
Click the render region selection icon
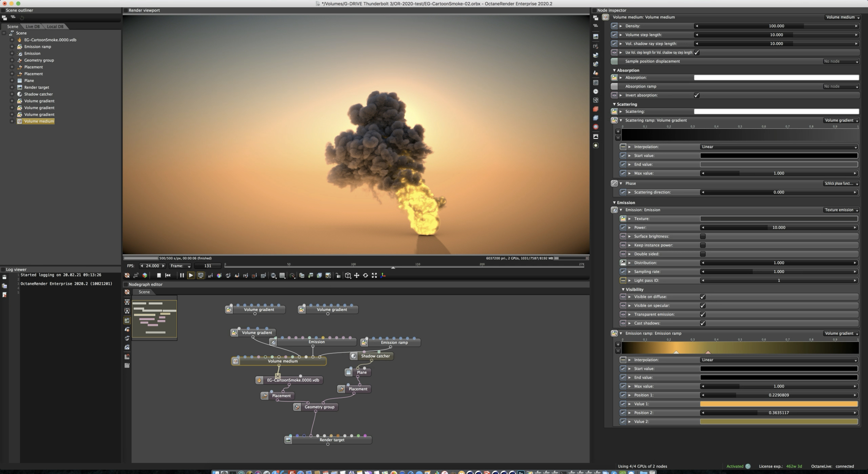click(x=254, y=275)
